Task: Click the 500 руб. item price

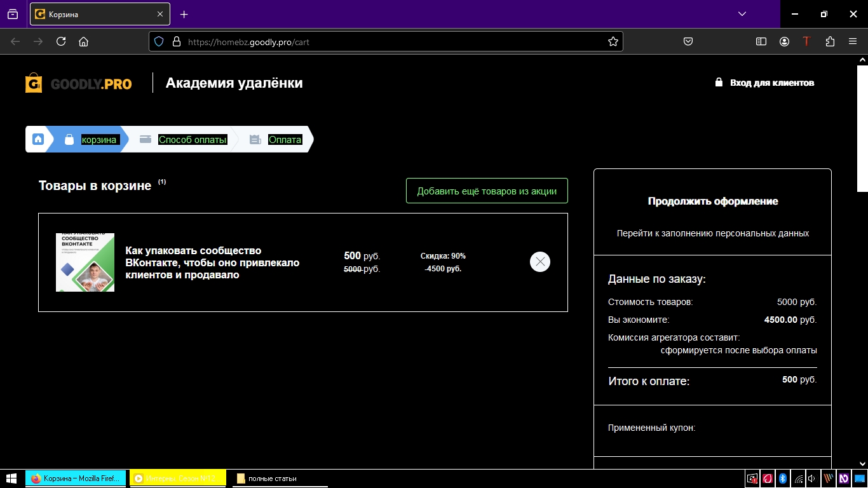Action: (362, 256)
